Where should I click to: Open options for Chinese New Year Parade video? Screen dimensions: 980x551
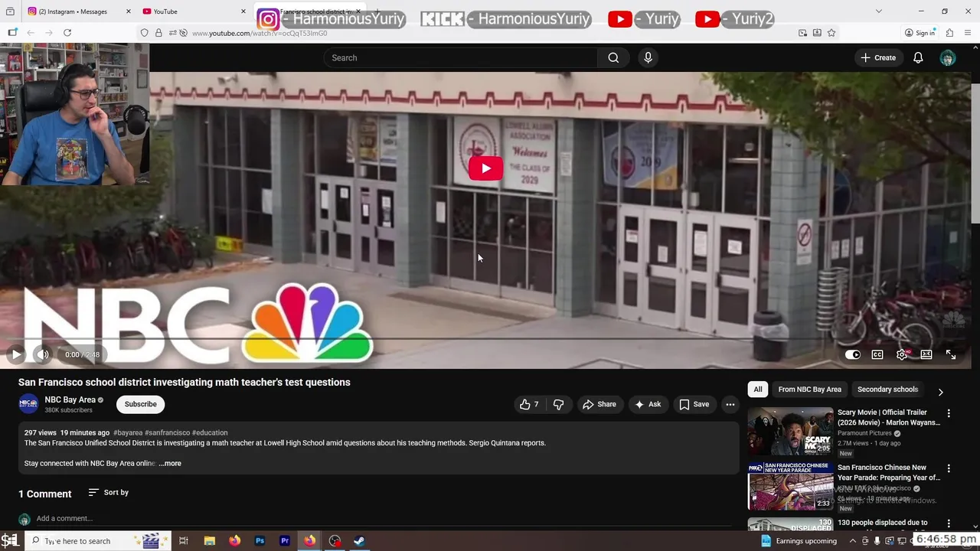[949, 468]
